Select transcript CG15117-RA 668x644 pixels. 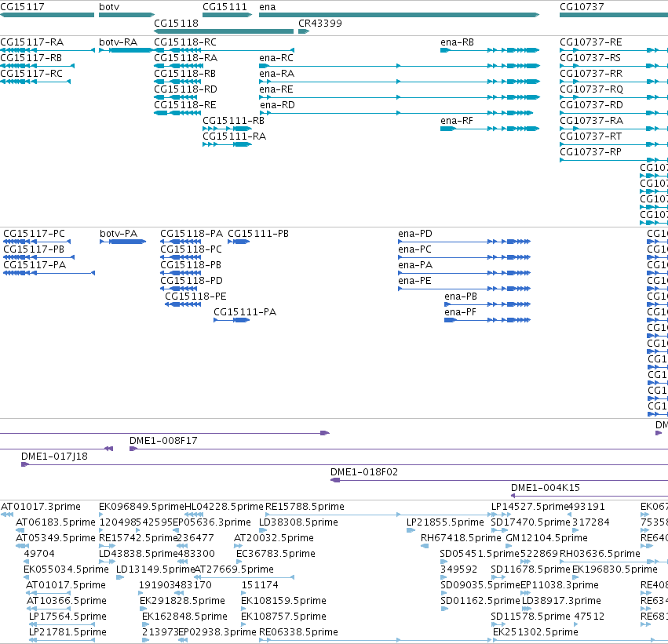point(47,50)
